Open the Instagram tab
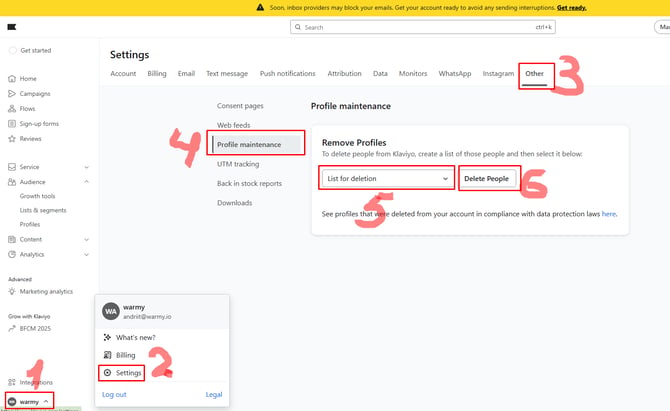The image size is (670, 411). (x=498, y=73)
